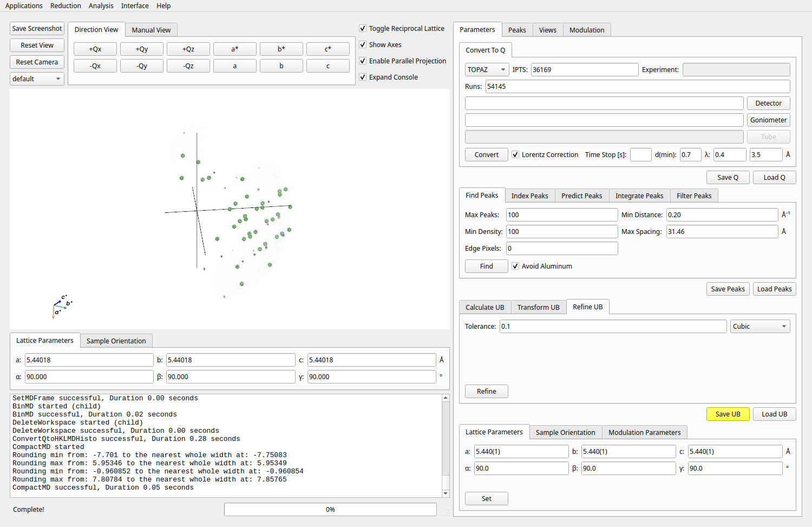The width and height of the screenshot is (812, 527).
Task: Switch to the Transform UB tab
Action: tap(539, 307)
